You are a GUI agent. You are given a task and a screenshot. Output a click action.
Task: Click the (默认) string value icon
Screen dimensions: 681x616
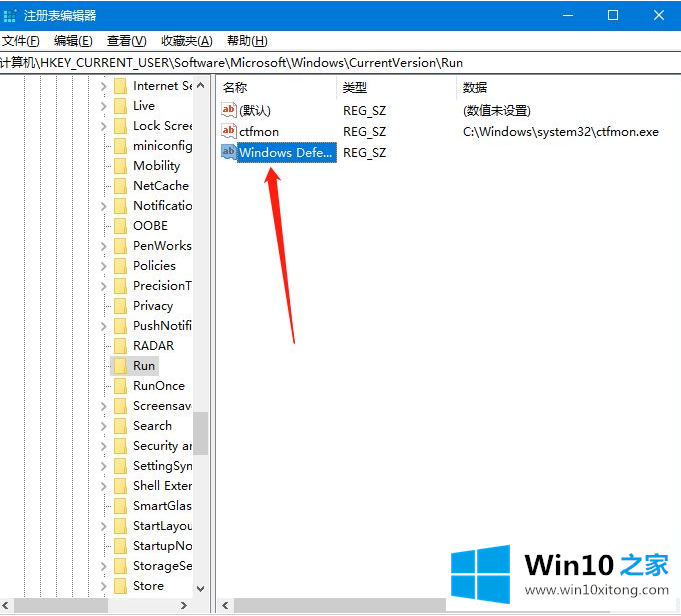click(228, 109)
